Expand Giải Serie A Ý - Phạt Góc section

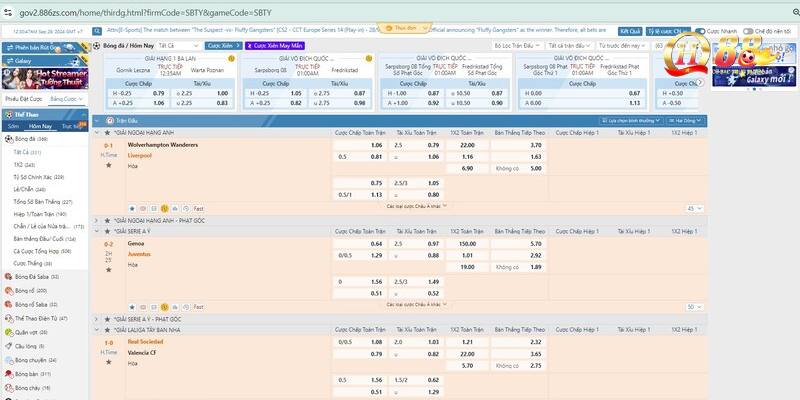(x=97, y=319)
